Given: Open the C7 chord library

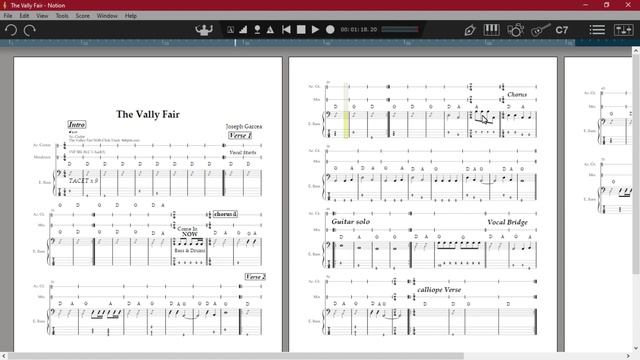Looking at the screenshot, I should [562, 30].
